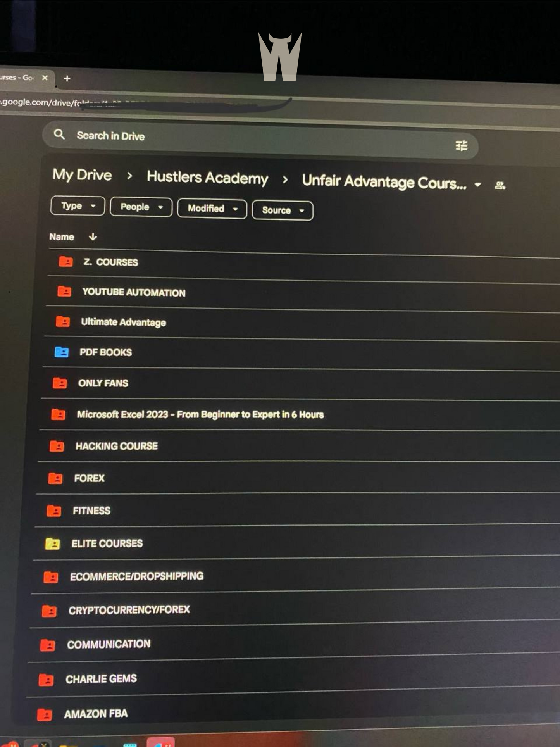Expand the Source filter dropdown
The height and width of the screenshot is (747, 560).
tap(283, 210)
